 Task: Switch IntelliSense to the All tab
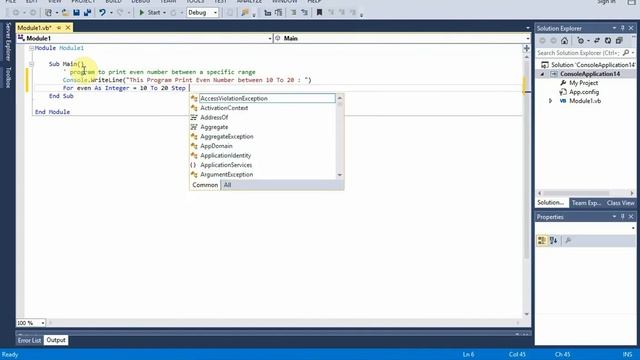click(227, 185)
